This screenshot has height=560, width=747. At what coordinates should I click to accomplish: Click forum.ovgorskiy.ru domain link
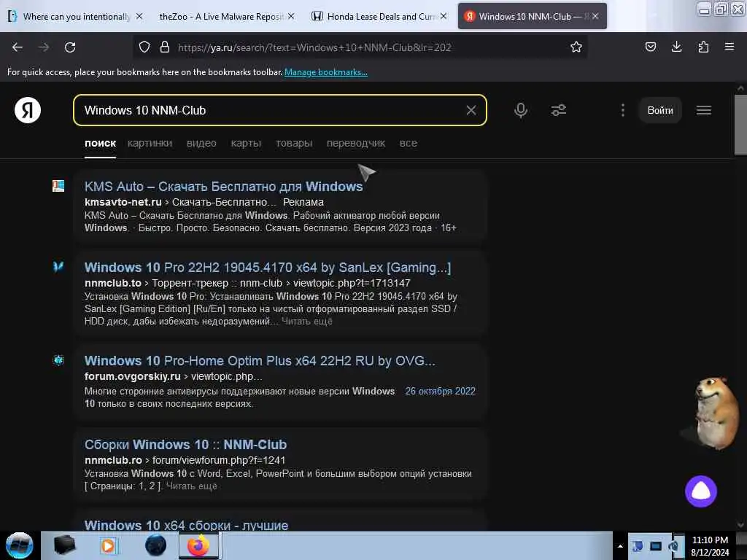(x=133, y=376)
